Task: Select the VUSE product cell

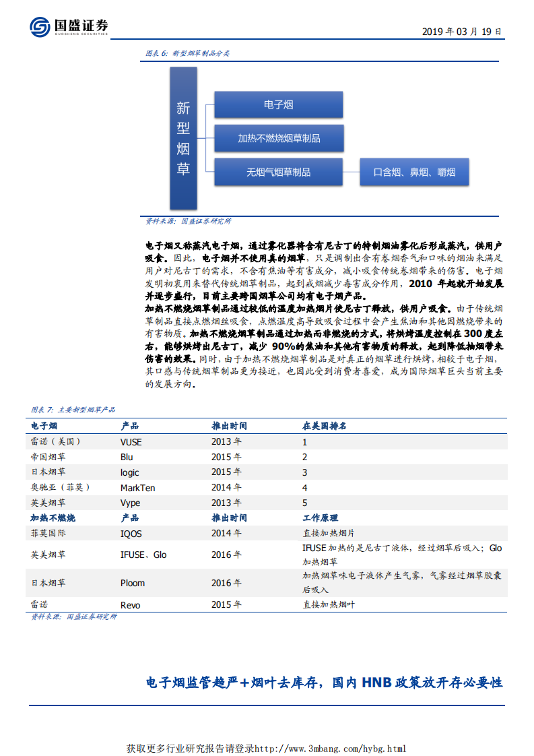Action: click(131, 442)
